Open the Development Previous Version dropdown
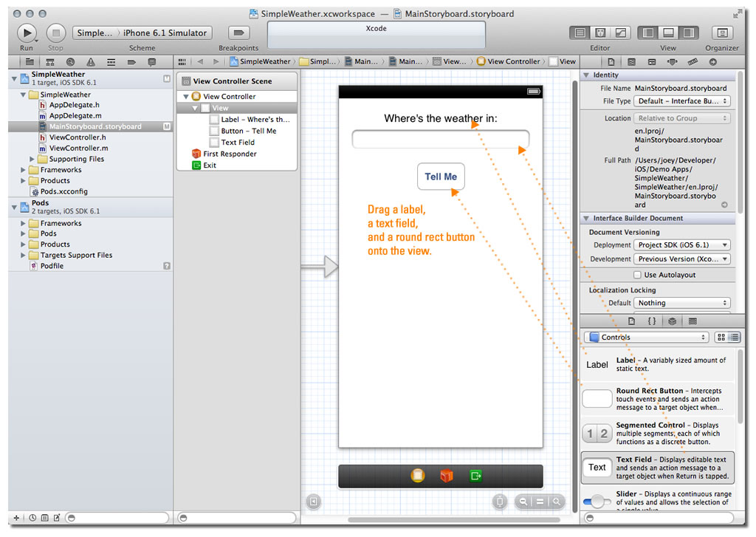The image size is (756, 537). pos(681,259)
